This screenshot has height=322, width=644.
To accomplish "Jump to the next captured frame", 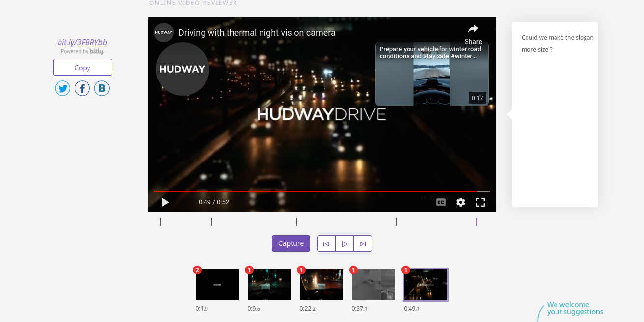I will click(x=363, y=243).
